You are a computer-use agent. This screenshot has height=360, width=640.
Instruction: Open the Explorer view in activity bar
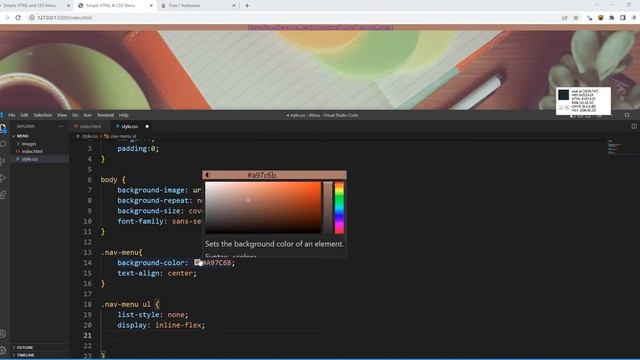click(x=3, y=128)
